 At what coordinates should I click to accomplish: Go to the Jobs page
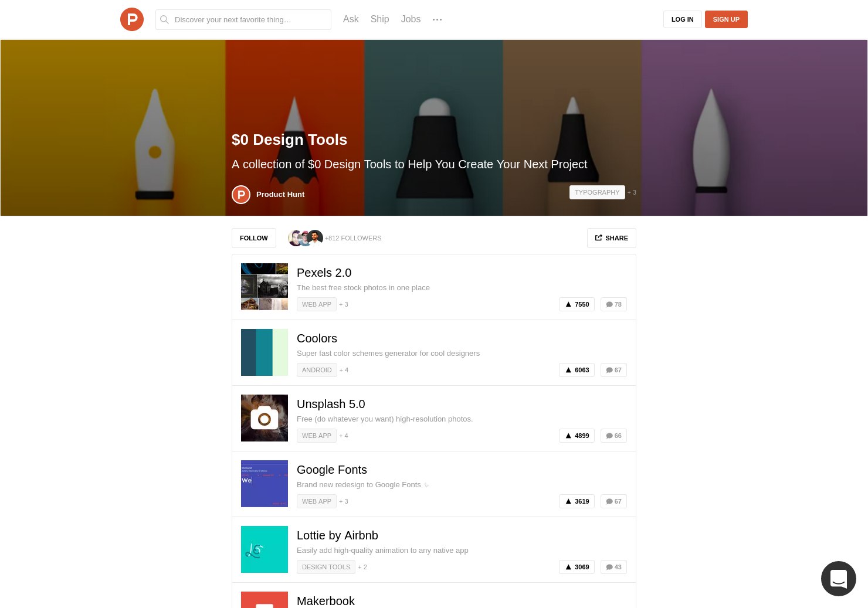click(411, 19)
